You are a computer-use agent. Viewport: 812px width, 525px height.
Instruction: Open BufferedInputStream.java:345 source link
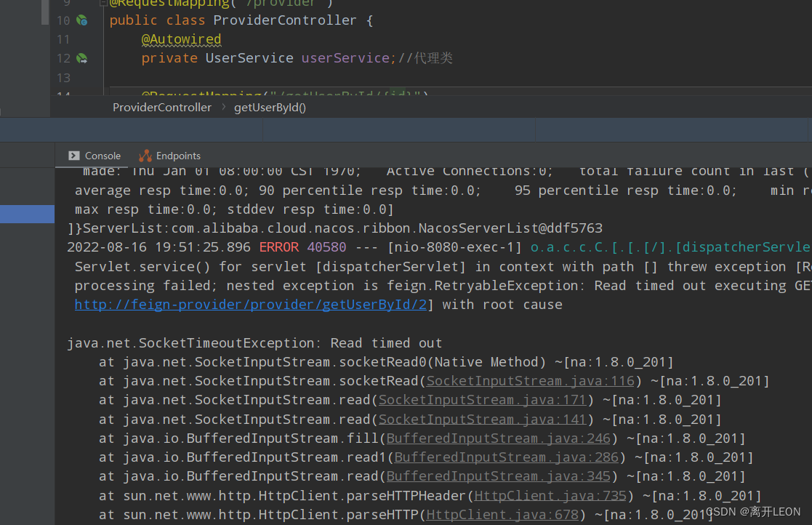(x=499, y=476)
